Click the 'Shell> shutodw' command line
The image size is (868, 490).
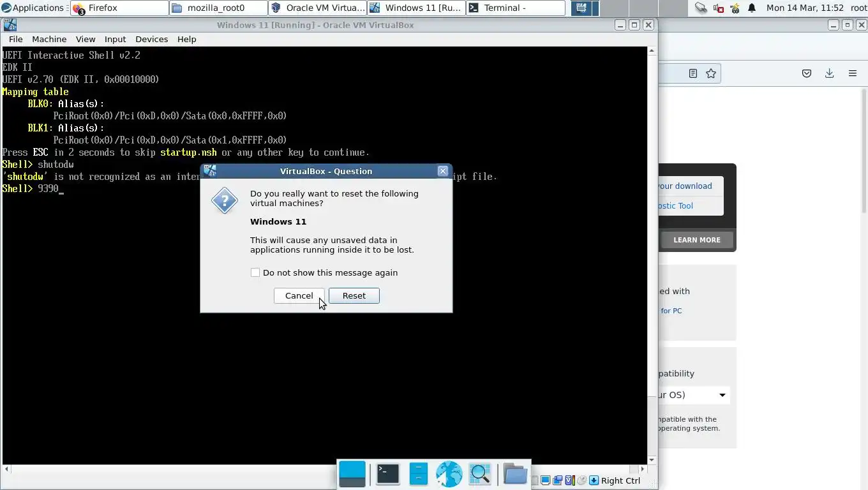(38, 165)
